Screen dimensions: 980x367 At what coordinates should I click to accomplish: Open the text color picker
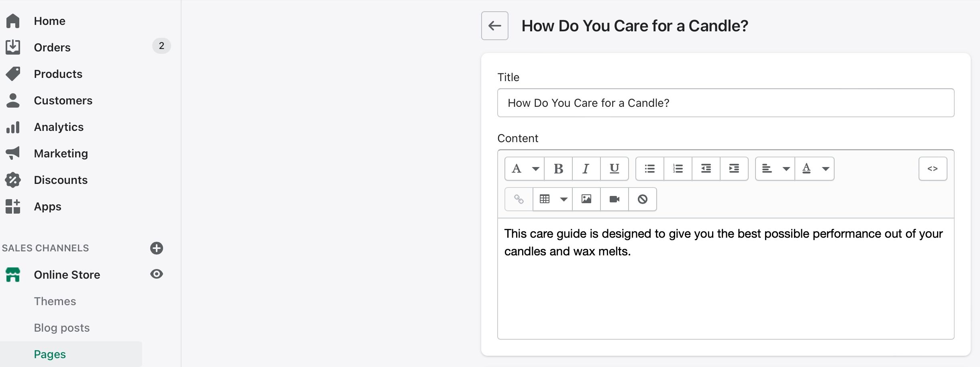pyautogui.click(x=815, y=169)
